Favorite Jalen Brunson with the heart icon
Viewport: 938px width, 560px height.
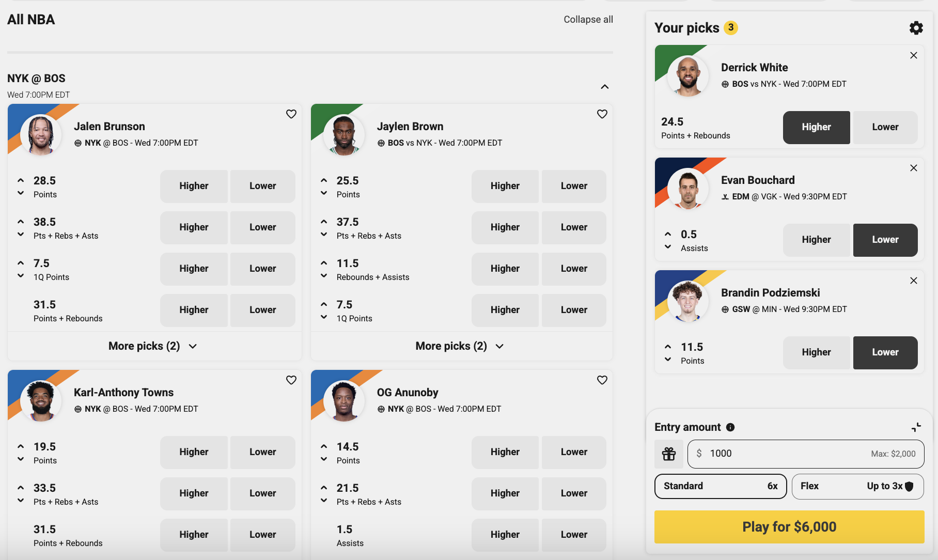point(291,114)
